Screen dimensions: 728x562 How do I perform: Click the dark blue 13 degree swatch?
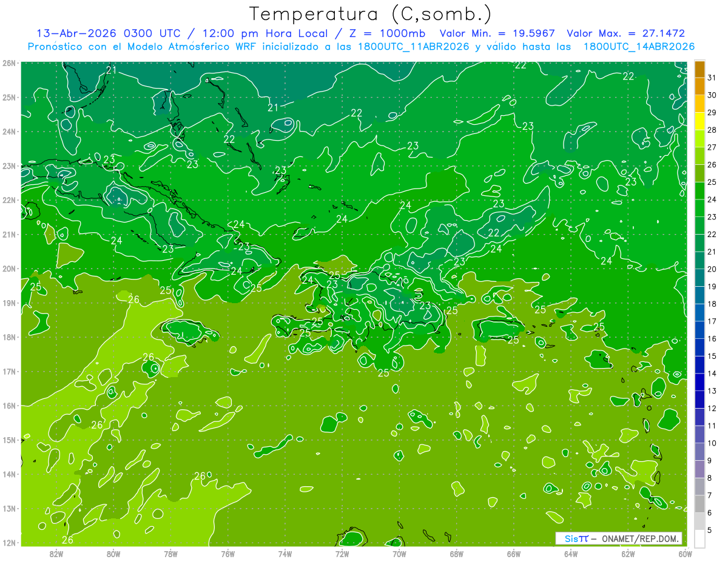click(x=700, y=382)
